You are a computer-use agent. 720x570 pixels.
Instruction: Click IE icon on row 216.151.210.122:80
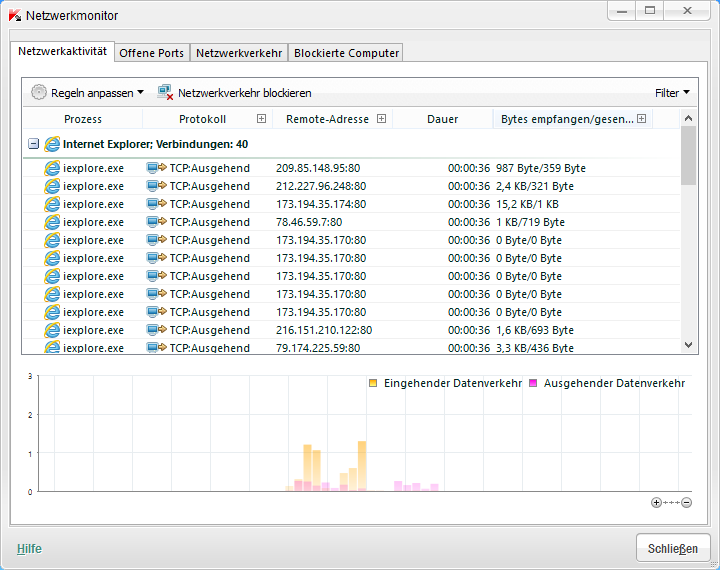point(52,330)
